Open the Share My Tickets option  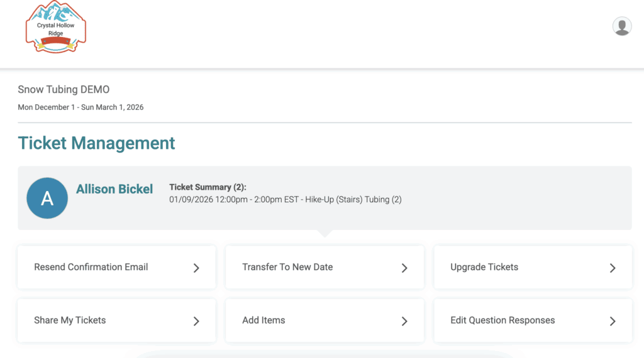coord(116,321)
